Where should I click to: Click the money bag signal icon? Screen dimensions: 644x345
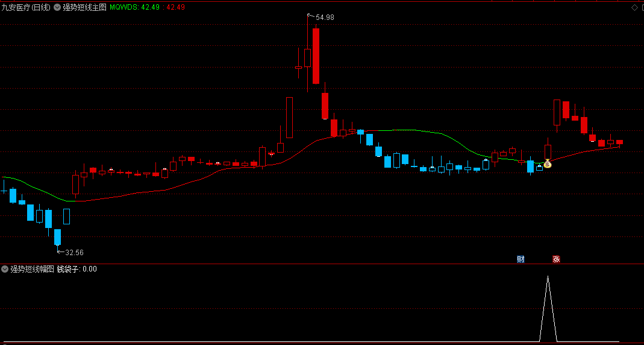coord(548,164)
